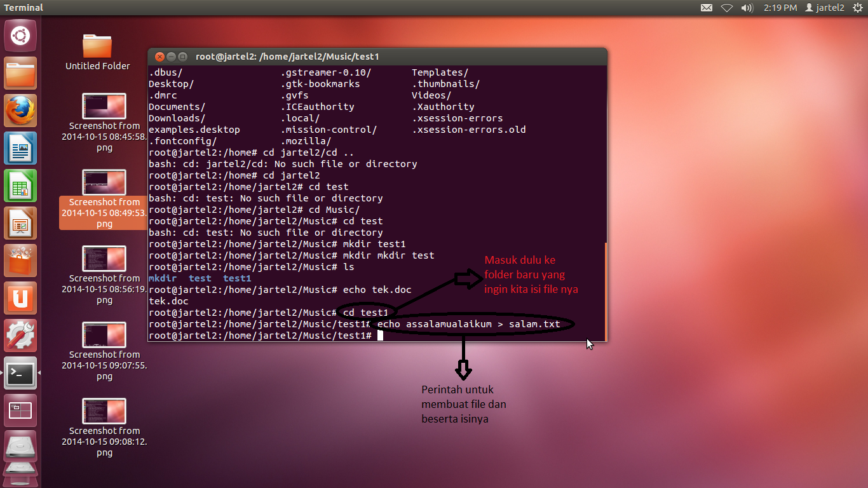Open the mounted drive icon in the launcher
The width and height of the screenshot is (868, 488).
[21, 447]
